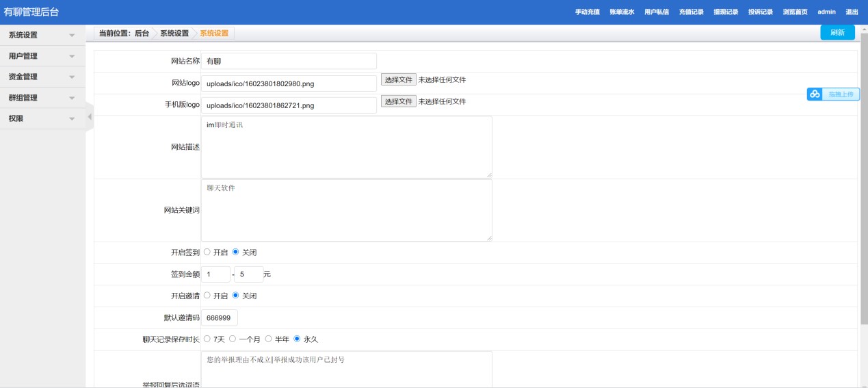Click 退出 to log out

tap(852, 12)
